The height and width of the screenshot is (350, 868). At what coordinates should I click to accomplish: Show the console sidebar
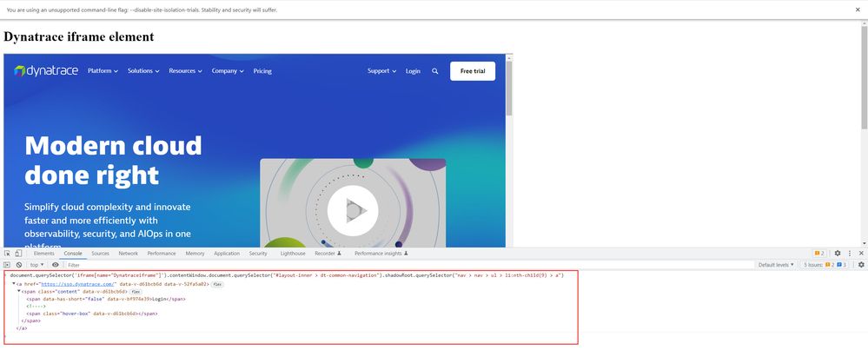coord(7,264)
